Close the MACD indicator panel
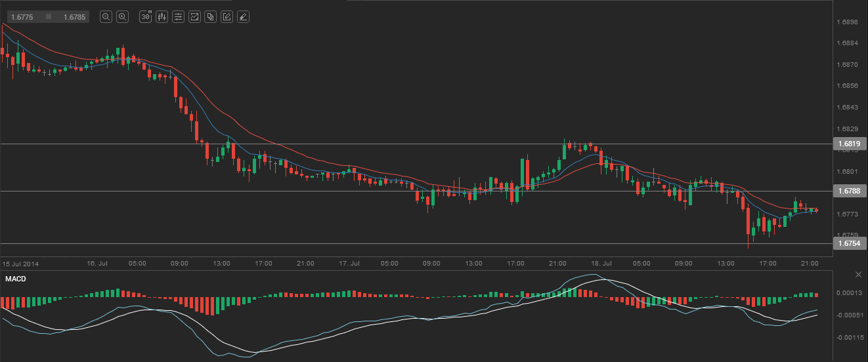Viewport: 868px width, 362px height. 858,274
